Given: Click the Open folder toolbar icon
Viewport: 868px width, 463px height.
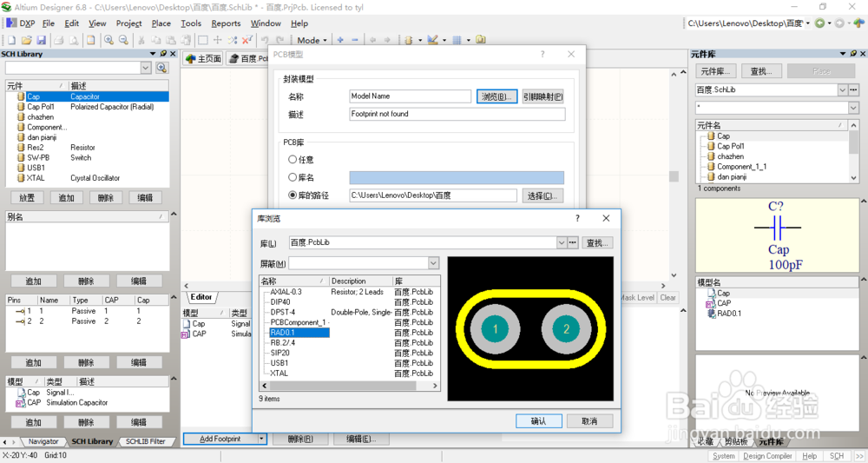Looking at the screenshot, I should [27, 40].
